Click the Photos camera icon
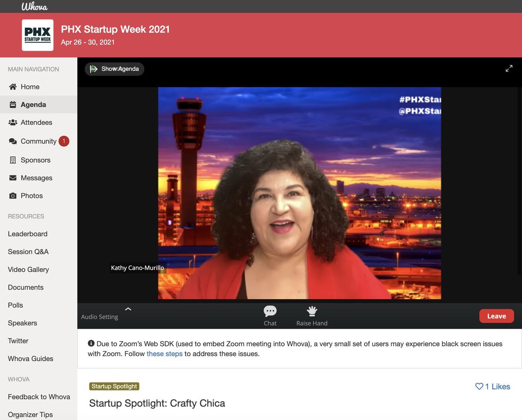This screenshot has height=420, width=522. point(13,196)
